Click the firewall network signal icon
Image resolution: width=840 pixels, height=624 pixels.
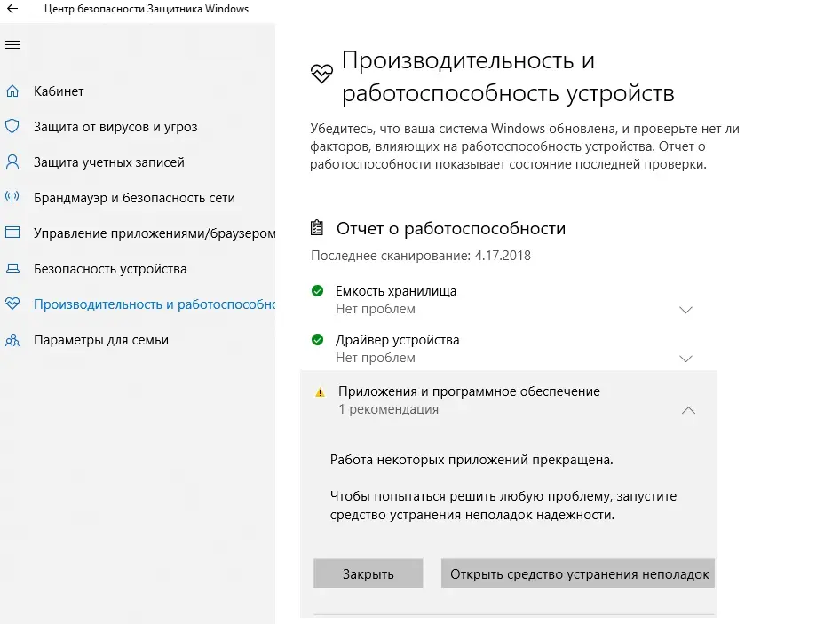(12, 198)
